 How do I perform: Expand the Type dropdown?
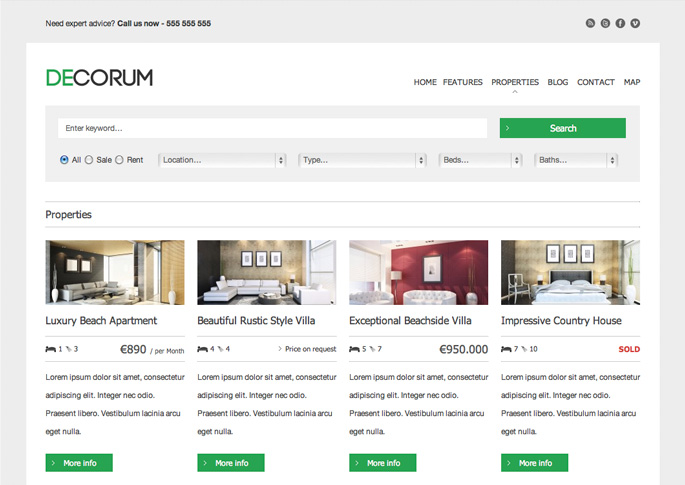pos(363,160)
